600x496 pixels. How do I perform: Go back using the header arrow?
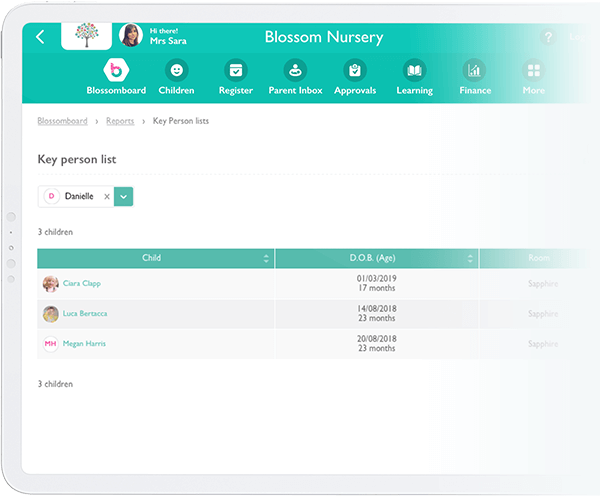pos(40,37)
